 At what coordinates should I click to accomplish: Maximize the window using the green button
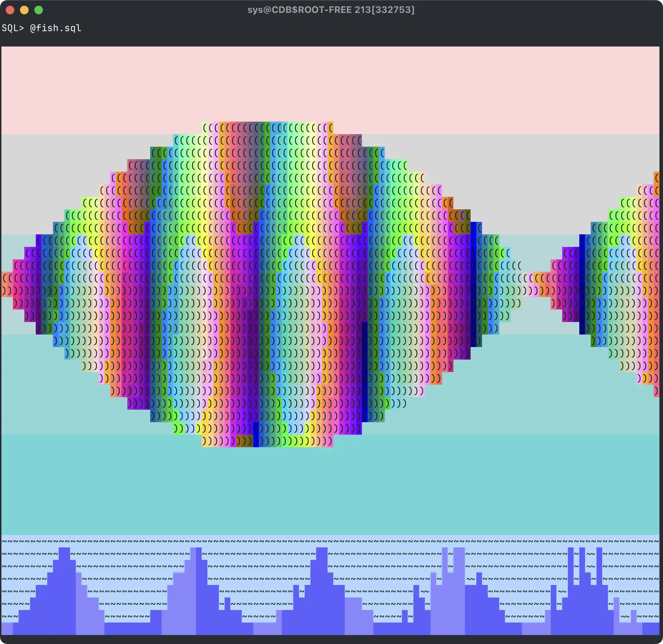tap(39, 10)
